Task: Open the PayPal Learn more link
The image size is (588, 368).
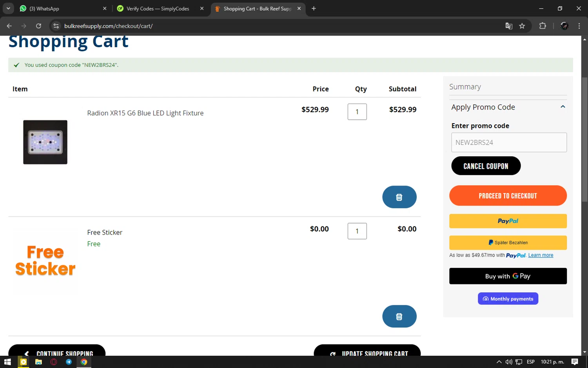Action: [x=541, y=255]
